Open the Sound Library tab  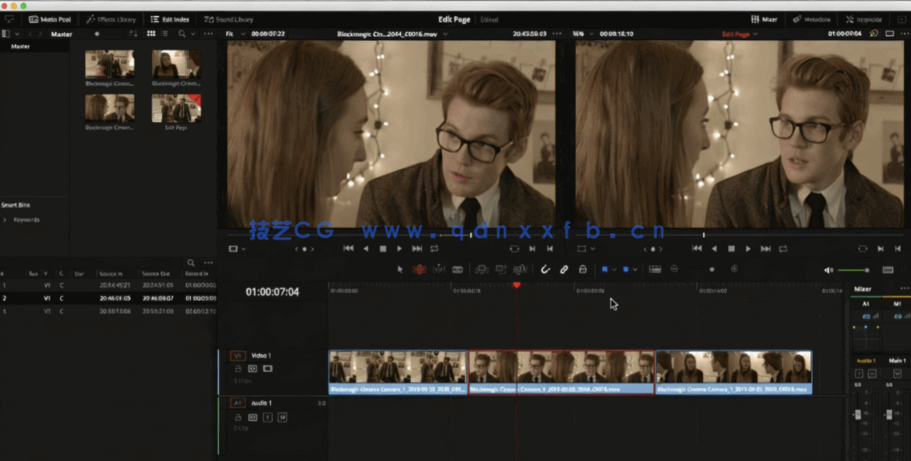(x=228, y=19)
